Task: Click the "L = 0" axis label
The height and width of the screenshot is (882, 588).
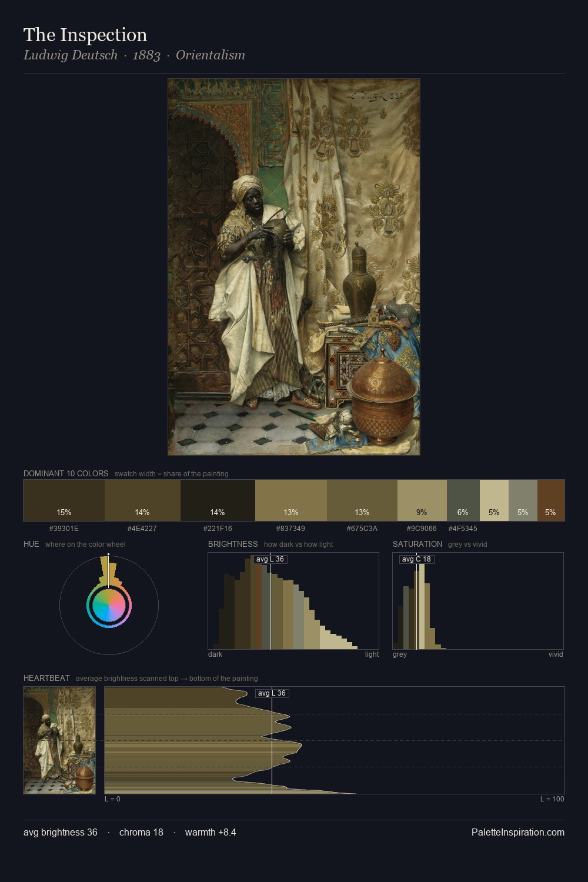Action: pos(112,799)
